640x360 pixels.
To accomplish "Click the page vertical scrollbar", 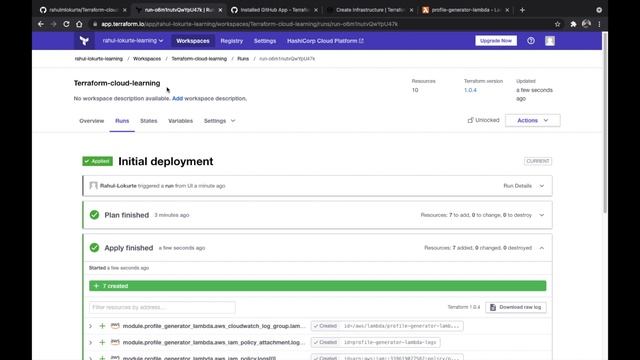I will click(605, 122).
